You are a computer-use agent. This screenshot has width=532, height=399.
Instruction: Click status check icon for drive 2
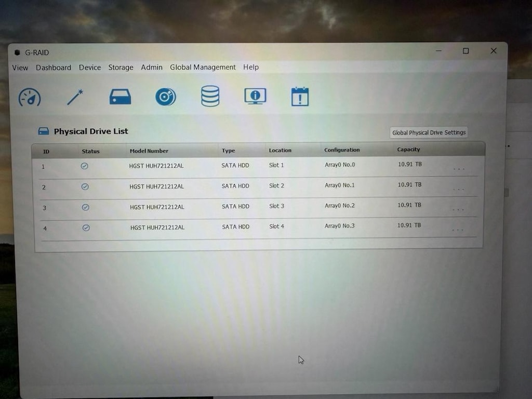pos(85,187)
